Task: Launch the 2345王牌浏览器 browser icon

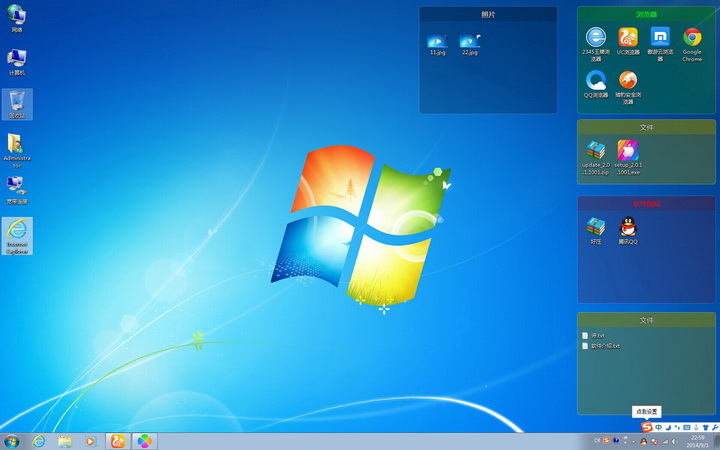Action: pos(596,45)
